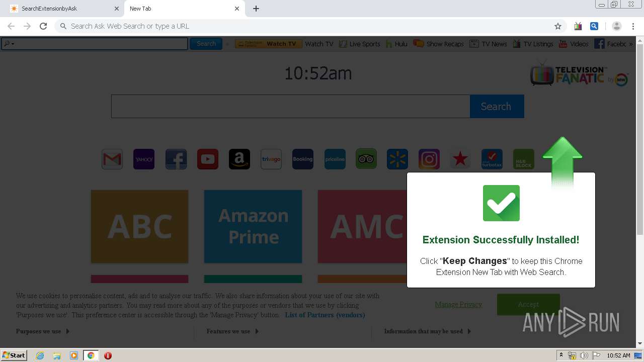Open Watch TV in the toolbar
644x362 pixels.
(x=319, y=44)
